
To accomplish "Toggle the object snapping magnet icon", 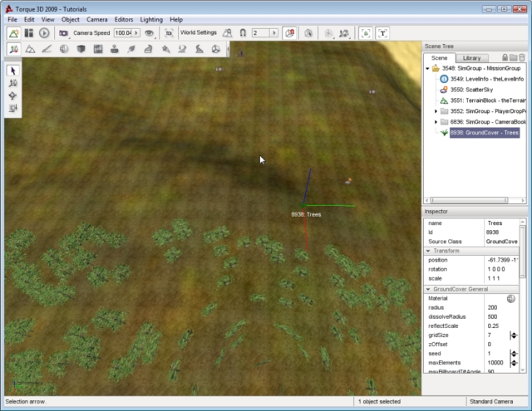I will click(x=243, y=33).
